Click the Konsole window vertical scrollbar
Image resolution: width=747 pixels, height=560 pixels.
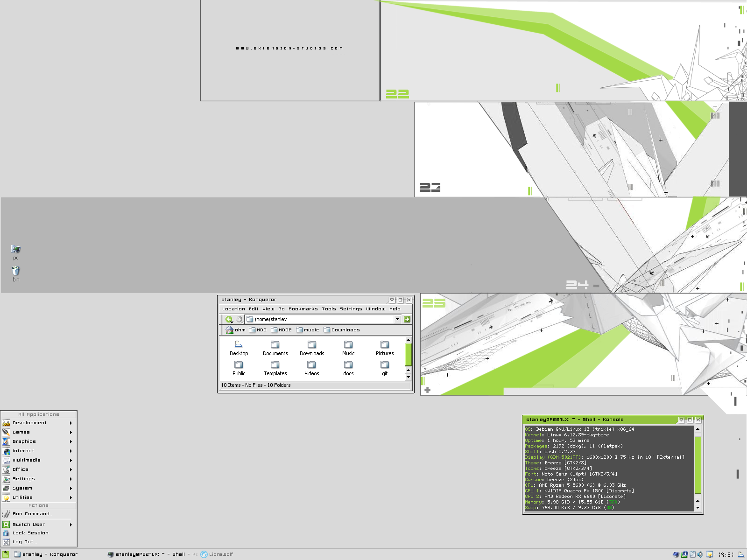(x=698, y=464)
